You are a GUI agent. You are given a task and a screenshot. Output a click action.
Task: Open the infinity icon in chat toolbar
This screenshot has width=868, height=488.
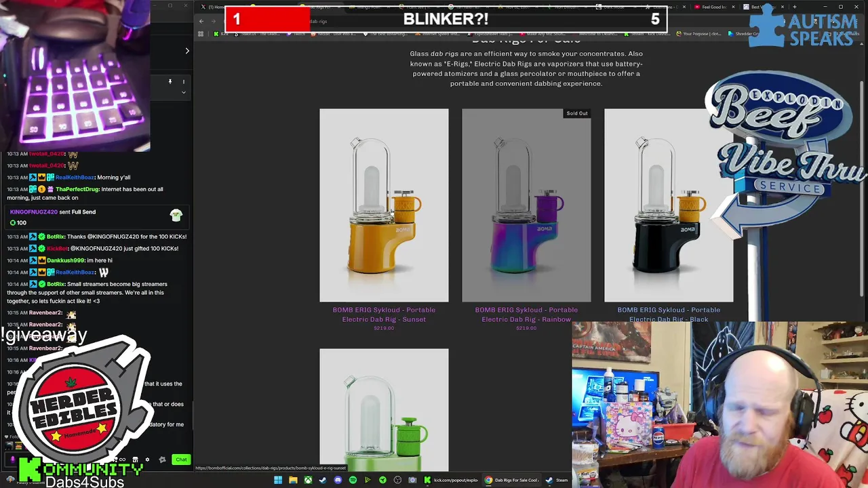[122, 460]
